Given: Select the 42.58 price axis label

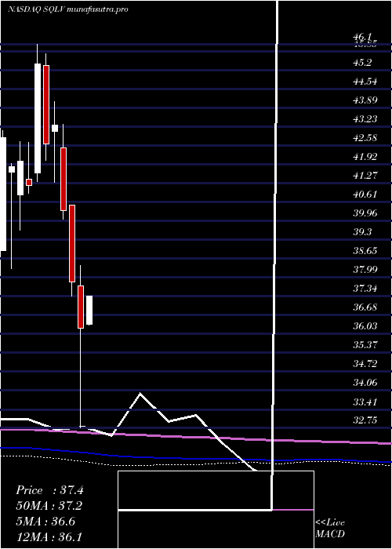Looking at the screenshot, I should (365, 138).
